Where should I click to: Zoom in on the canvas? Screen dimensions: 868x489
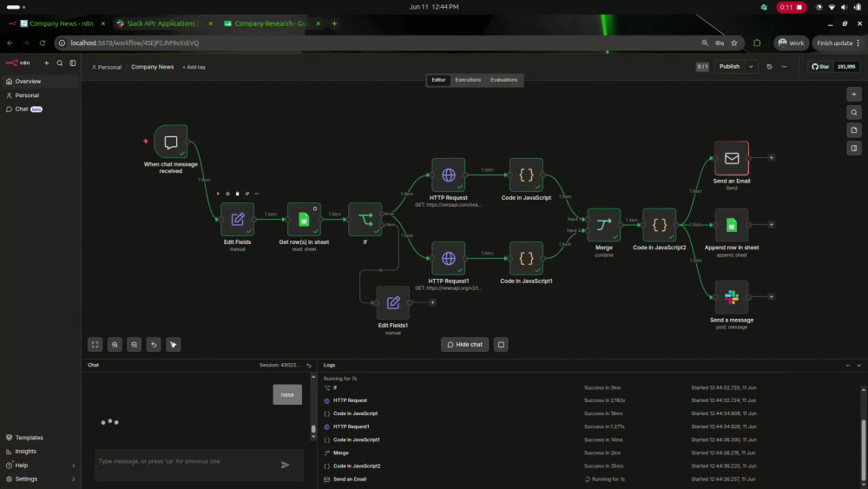115,345
